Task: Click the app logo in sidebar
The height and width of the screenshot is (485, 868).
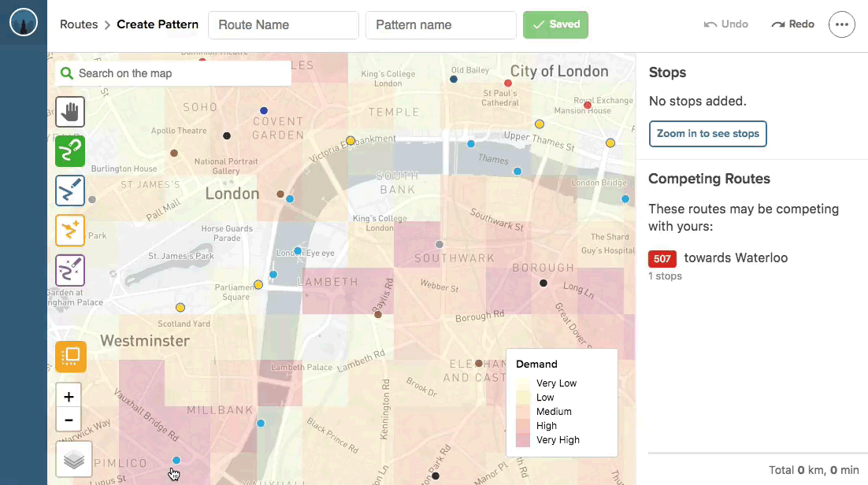Action: [24, 23]
